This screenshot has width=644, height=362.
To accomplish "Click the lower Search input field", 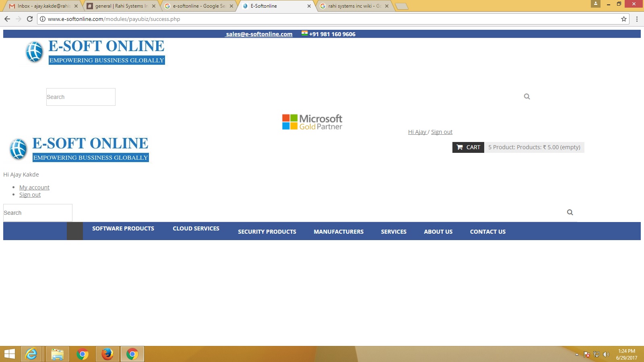I will coord(38,213).
